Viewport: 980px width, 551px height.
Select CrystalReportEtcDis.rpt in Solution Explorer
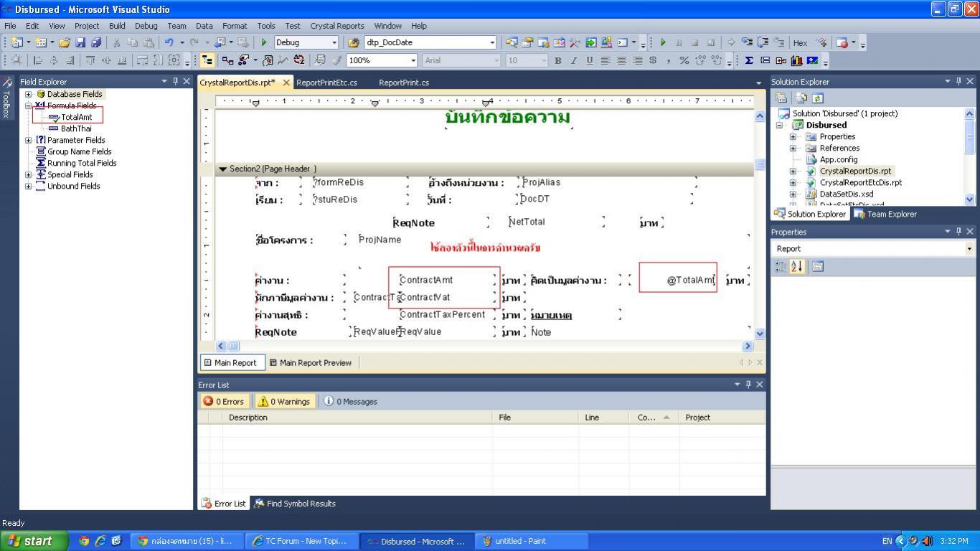[x=860, y=182]
